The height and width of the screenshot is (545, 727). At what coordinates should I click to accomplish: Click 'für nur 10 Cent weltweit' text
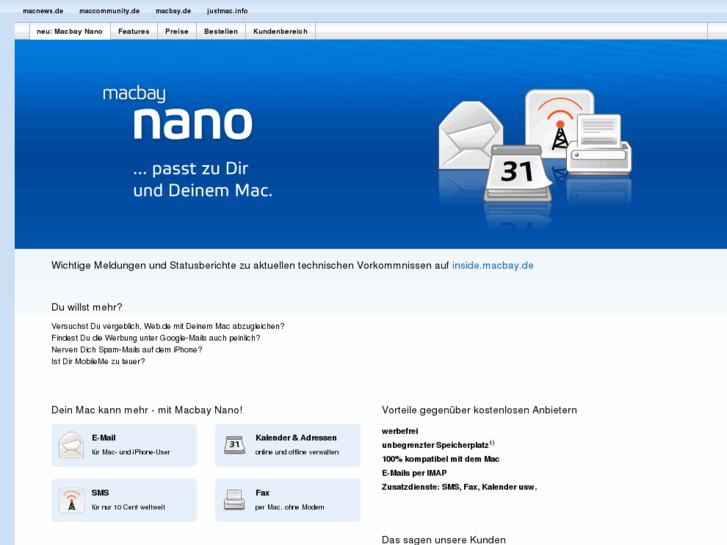pyautogui.click(x=128, y=507)
